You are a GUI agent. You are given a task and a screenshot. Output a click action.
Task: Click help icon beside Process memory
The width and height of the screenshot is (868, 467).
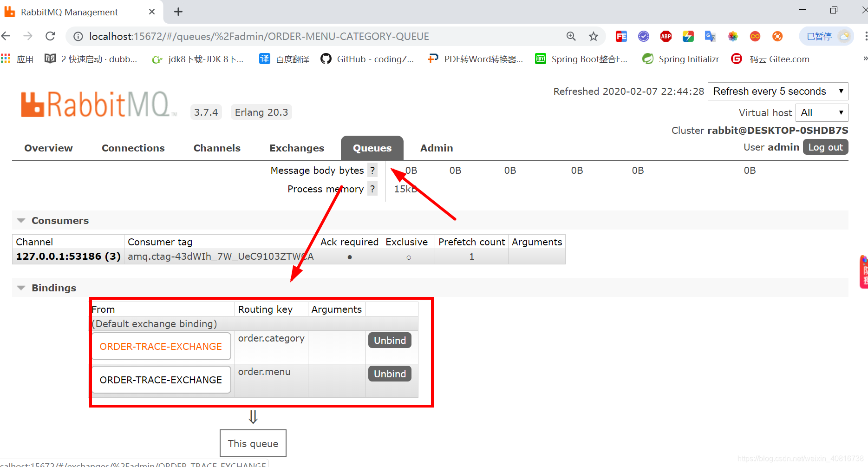pos(372,189)
